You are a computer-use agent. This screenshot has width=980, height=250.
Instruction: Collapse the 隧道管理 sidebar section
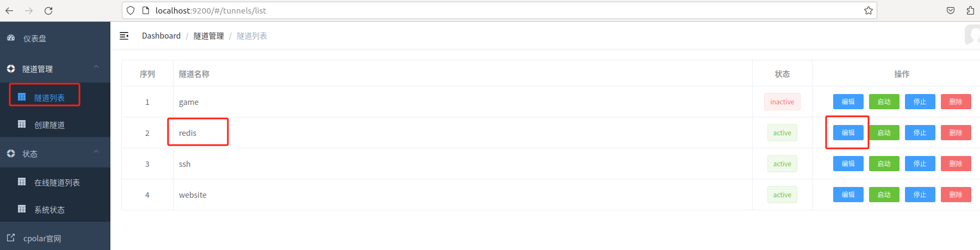tap(96, 67)
